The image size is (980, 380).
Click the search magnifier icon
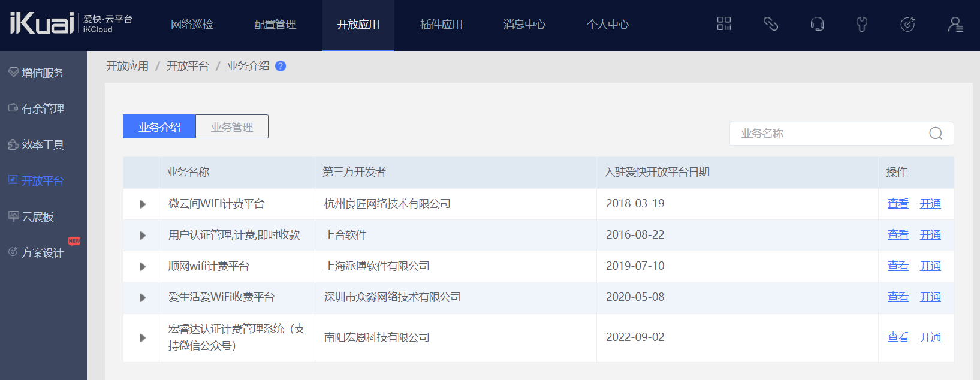[x=936, y=134]
